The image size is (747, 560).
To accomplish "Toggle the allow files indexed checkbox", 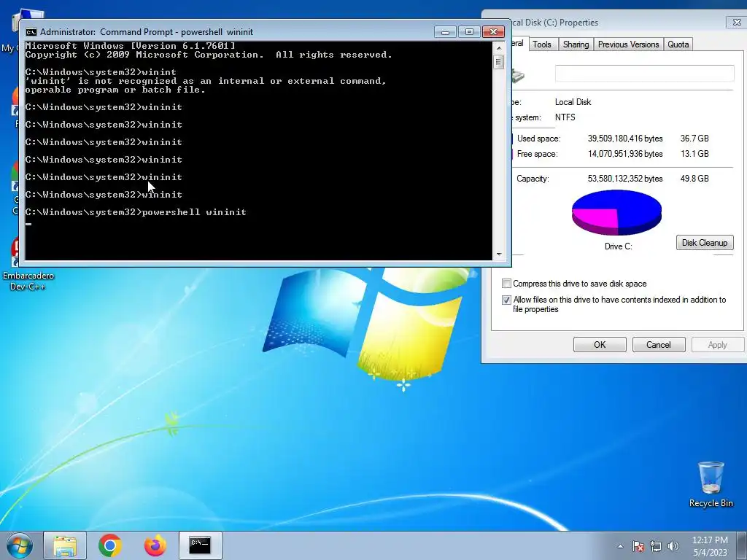I will [506, 300].
